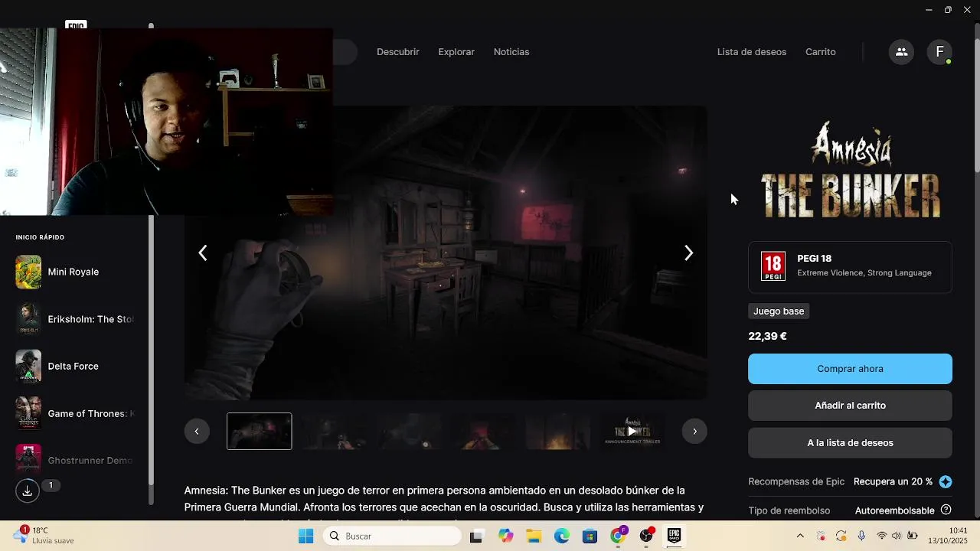980x551 pixels.
Task: Select the second screenshot thumbnail
Action: click(334, 431)
